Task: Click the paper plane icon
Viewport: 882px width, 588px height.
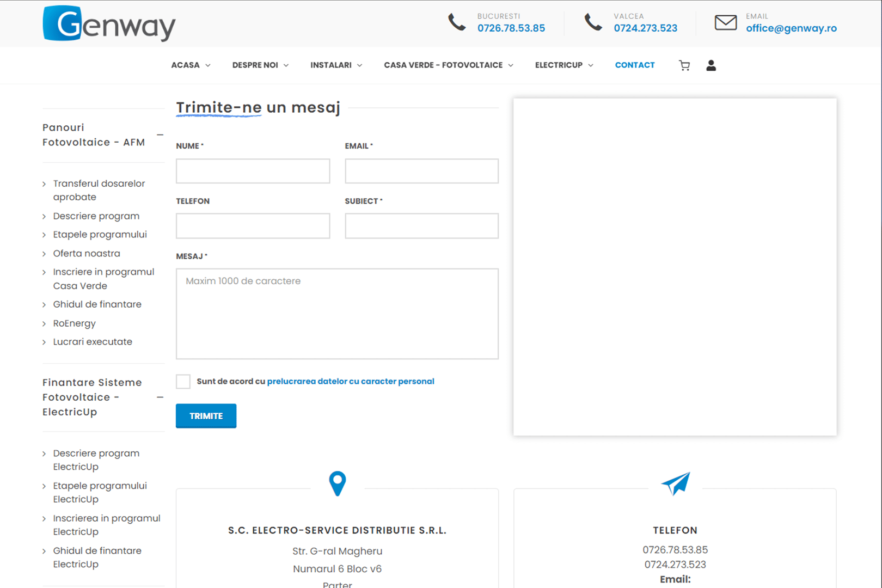Action: (675, 483)
